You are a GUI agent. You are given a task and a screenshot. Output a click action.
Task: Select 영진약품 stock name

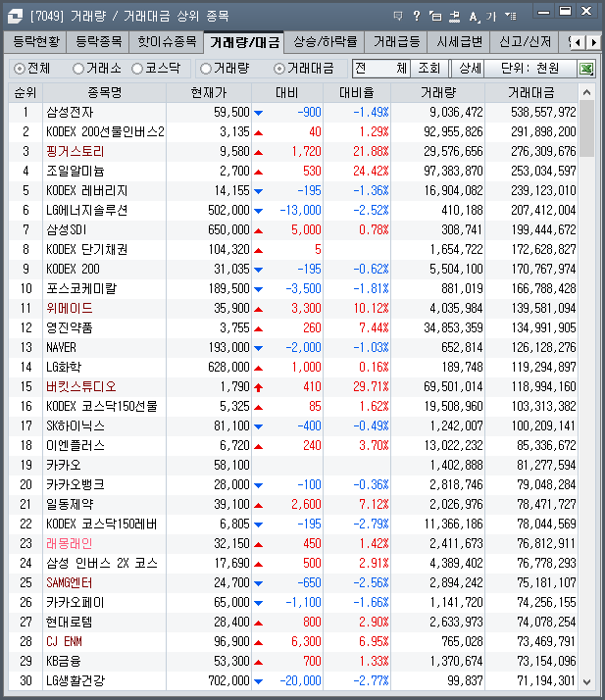[x=70, y=328]
